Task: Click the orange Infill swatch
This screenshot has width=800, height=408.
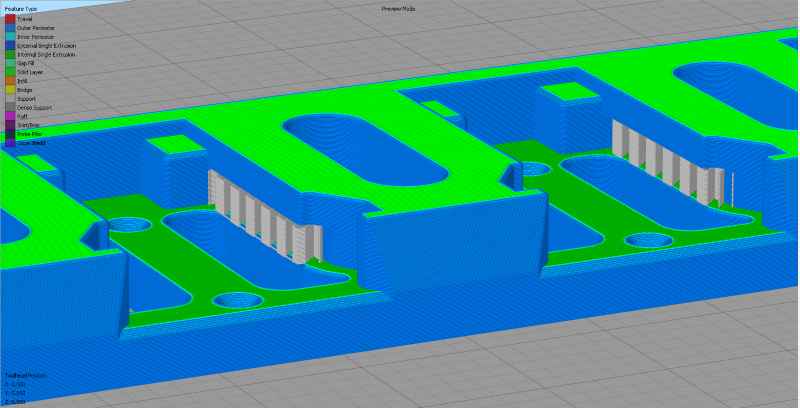Action: point(10,81)
